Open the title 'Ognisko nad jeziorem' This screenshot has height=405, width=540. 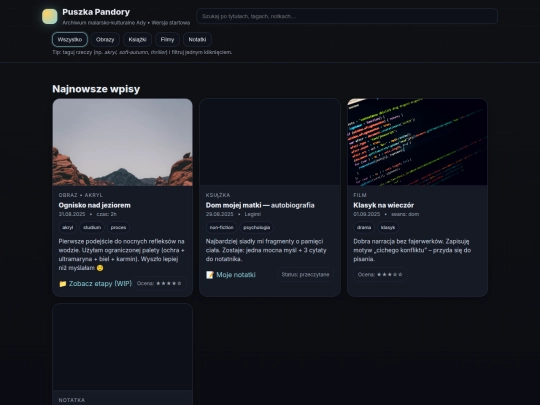click(94, 205)
